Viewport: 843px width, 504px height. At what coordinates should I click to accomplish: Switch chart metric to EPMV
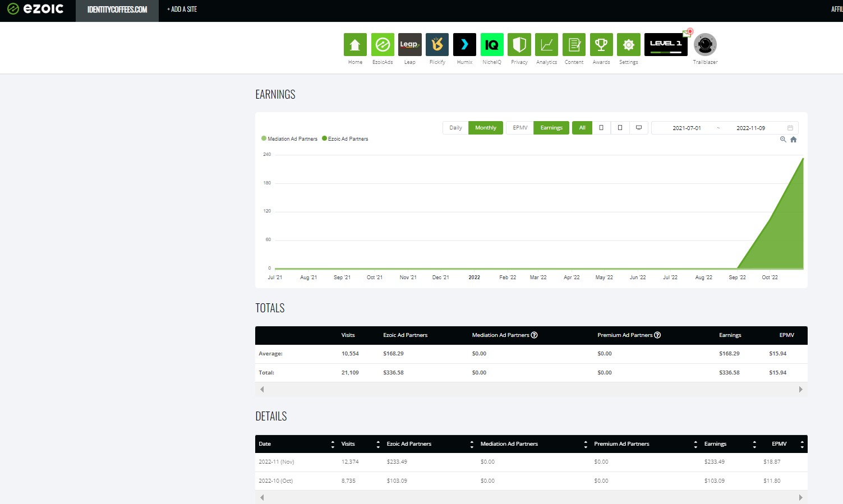coord(520,128)
